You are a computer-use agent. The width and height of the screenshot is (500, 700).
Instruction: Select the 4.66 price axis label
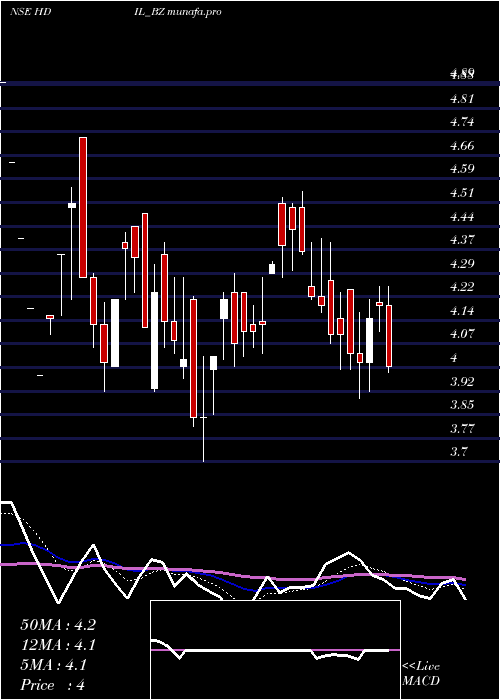462,146
